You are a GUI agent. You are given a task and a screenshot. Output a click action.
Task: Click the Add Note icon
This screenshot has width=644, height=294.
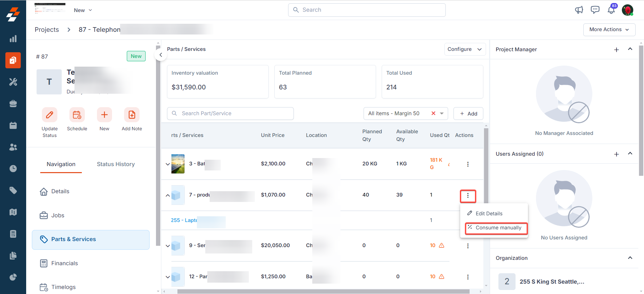click(x=132, y=115)
